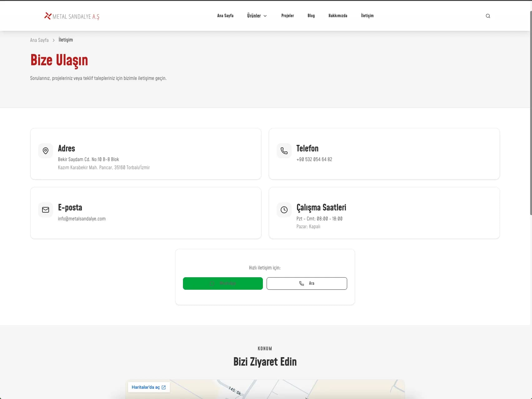
Task: Expand the Ürünler dropdown menu
Action: coord(257,16)
